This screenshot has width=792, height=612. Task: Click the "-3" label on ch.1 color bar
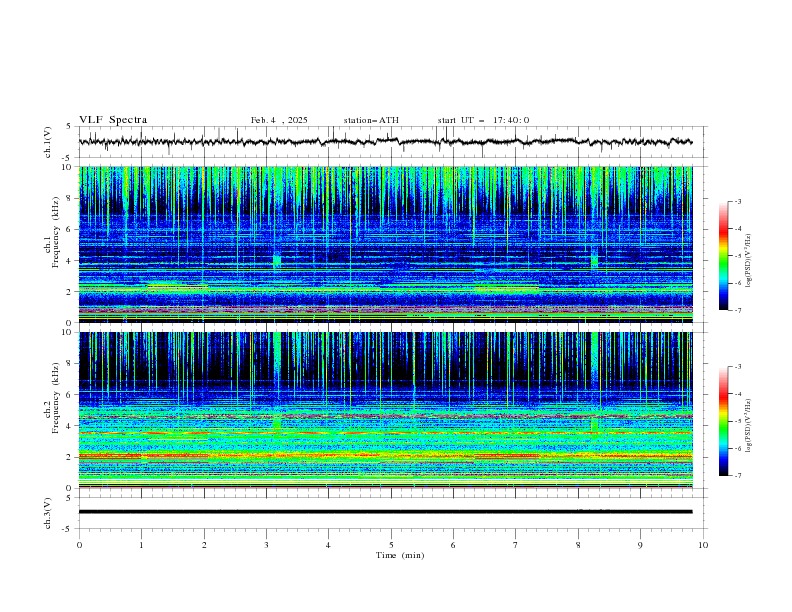point(737,201)
